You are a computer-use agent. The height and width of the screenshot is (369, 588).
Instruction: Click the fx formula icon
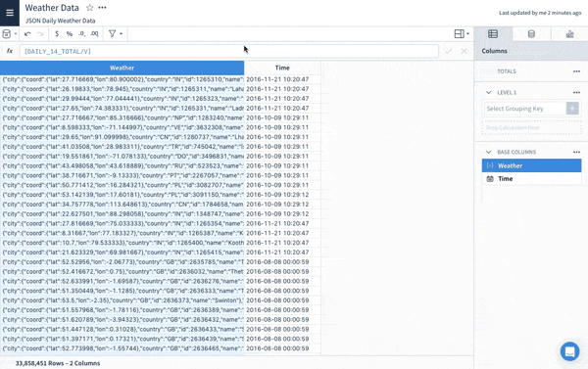[x=10, y=51]
